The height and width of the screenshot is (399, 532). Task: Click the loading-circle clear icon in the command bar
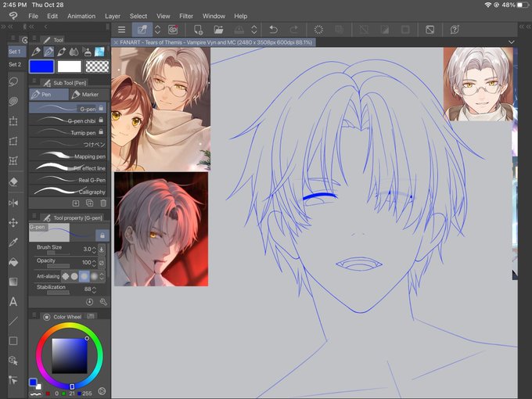[x=318, y=30]
